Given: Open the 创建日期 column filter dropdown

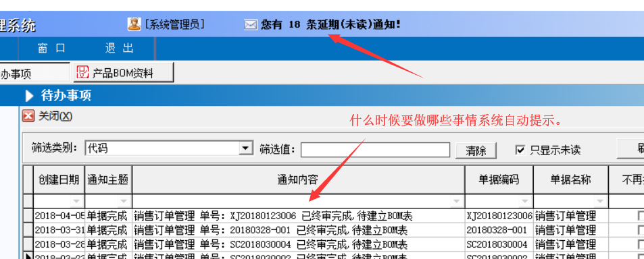Looking at the screenshot, I should [x=76, y=201].
